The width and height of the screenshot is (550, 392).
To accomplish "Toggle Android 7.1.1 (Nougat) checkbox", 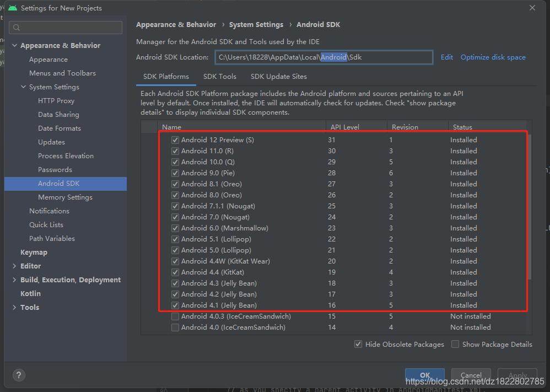I will click(175, 206).
